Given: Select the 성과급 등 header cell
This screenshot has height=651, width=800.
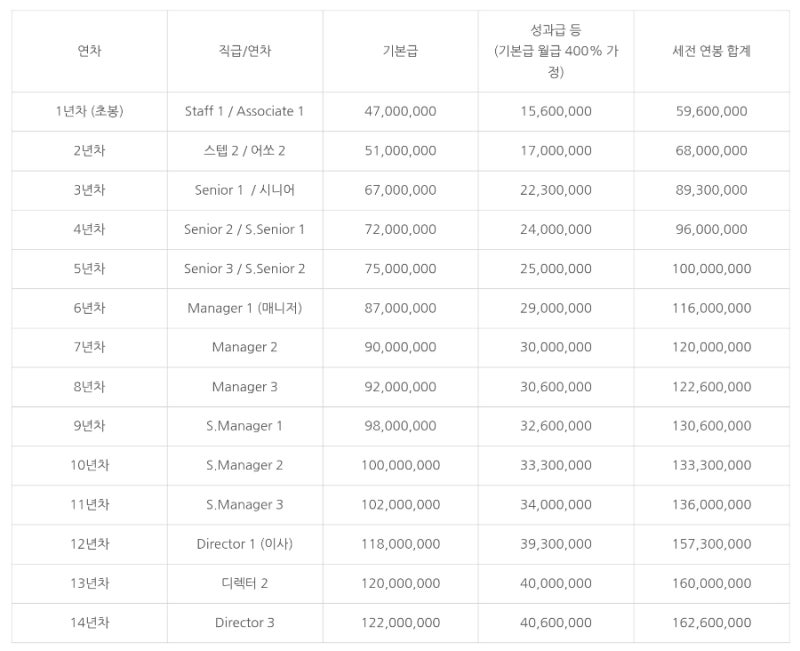Looking at the screenshot, I should pyautogui.click(x=556, y=51).
